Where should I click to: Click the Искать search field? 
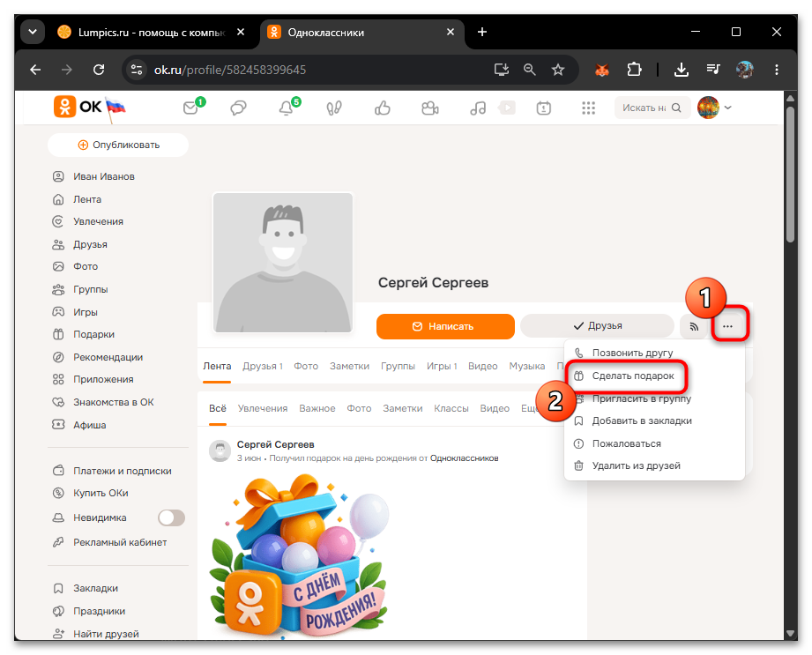click(652, 108)
